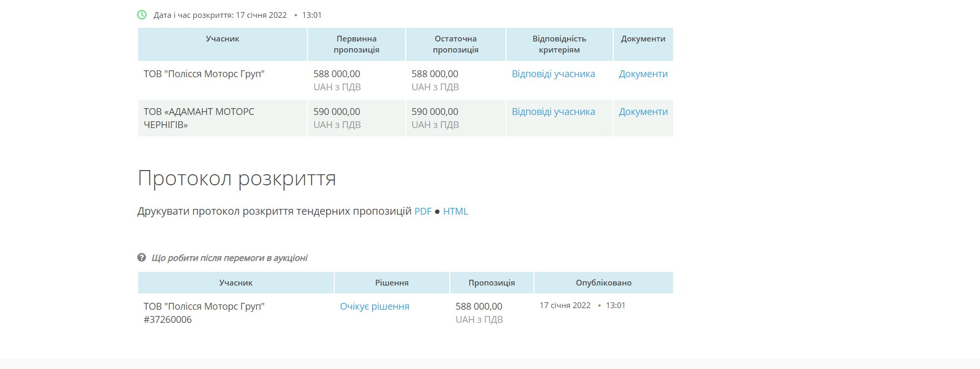
Task: Click the Рішення column header
Action: coord(391,283)
